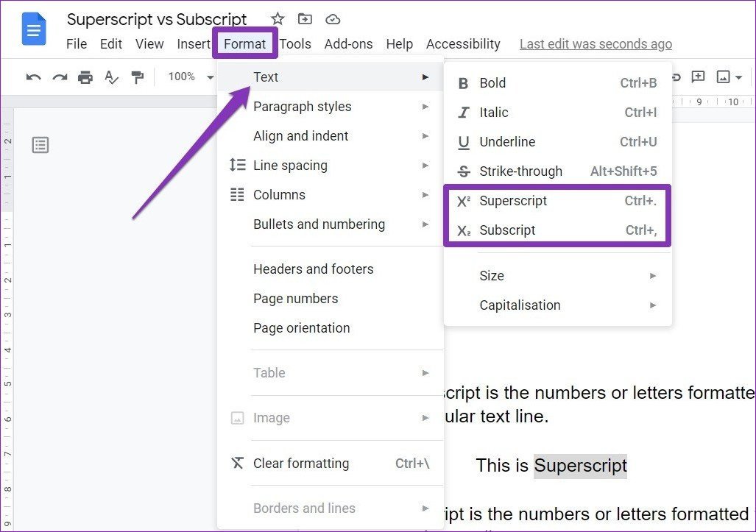Click the greyed-out Table menu entry
756x532 pixels.
pos(331,372)
